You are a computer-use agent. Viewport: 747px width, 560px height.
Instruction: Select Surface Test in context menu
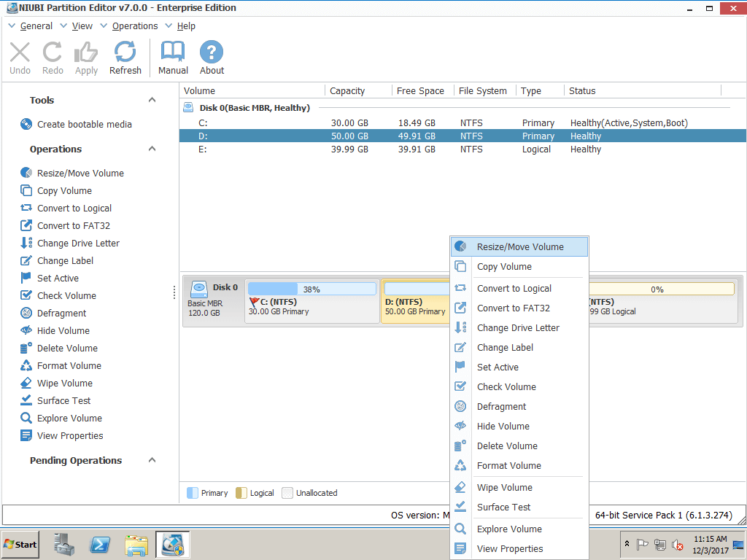tap(519, 507)
